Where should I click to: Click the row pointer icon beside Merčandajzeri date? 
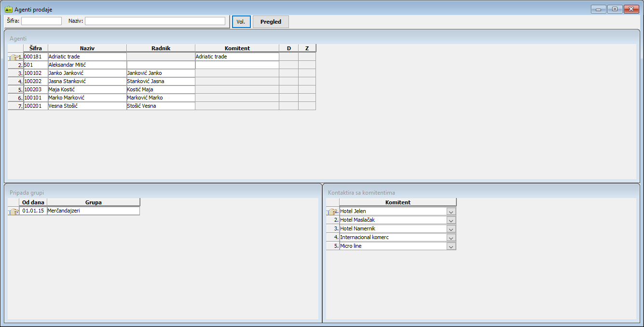(14, 211)
